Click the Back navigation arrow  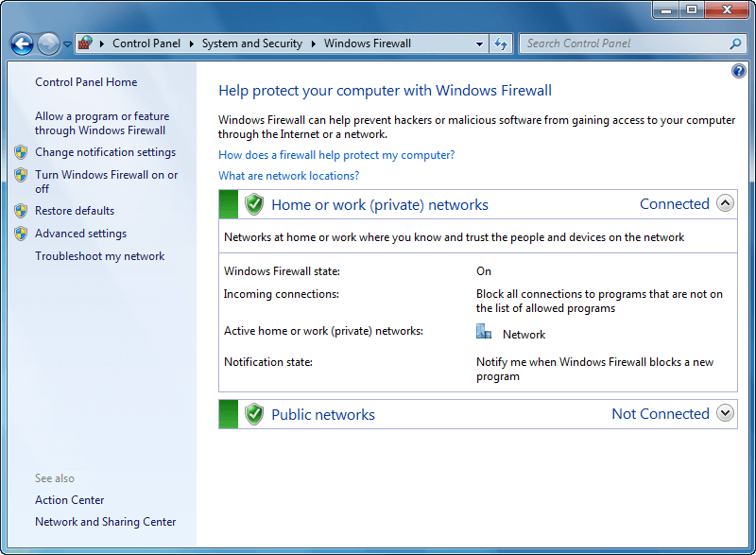click(21, 43)
